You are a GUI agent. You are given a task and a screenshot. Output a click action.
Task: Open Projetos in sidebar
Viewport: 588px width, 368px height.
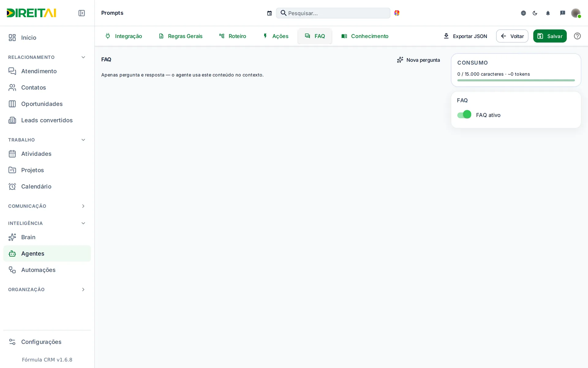click(x=47, y=170)
